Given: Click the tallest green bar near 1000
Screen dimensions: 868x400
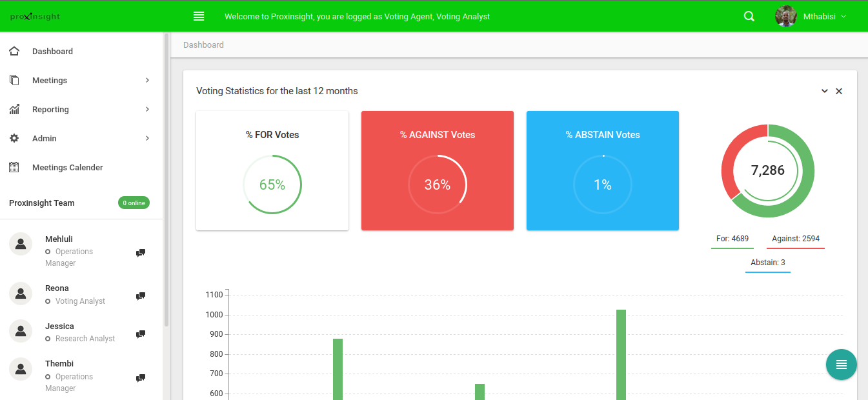Looking at the screenshot, I should tap(621, 355).
